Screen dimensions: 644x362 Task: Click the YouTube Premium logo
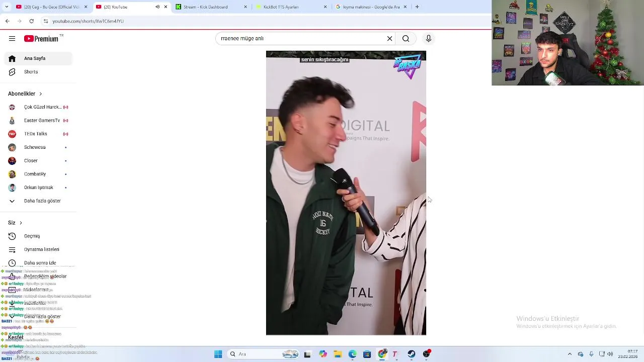[x=41, y=39]
